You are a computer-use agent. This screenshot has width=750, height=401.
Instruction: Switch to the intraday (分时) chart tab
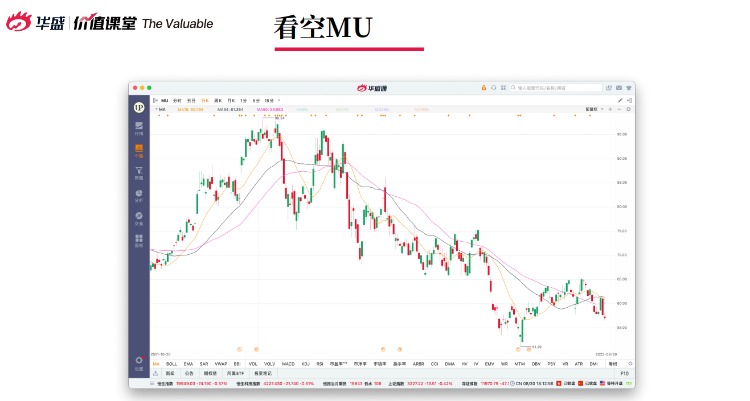[177, 100]
